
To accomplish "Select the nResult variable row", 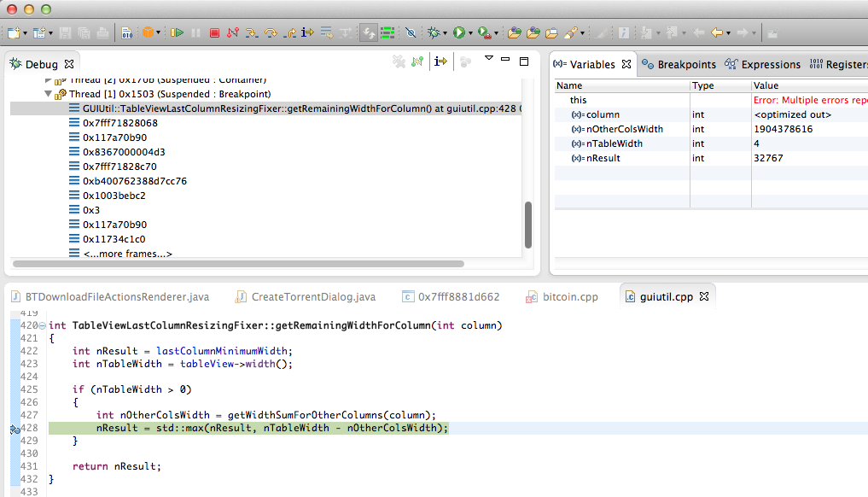I will [711, 158].
